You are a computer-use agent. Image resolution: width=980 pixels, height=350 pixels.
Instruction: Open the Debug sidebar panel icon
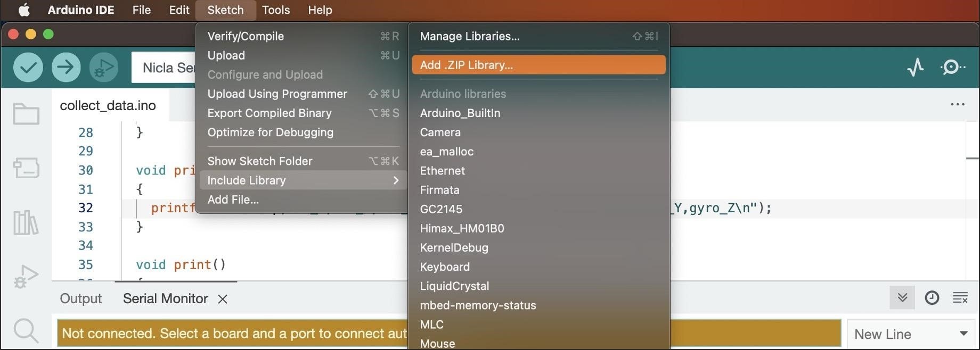point(26,277)
